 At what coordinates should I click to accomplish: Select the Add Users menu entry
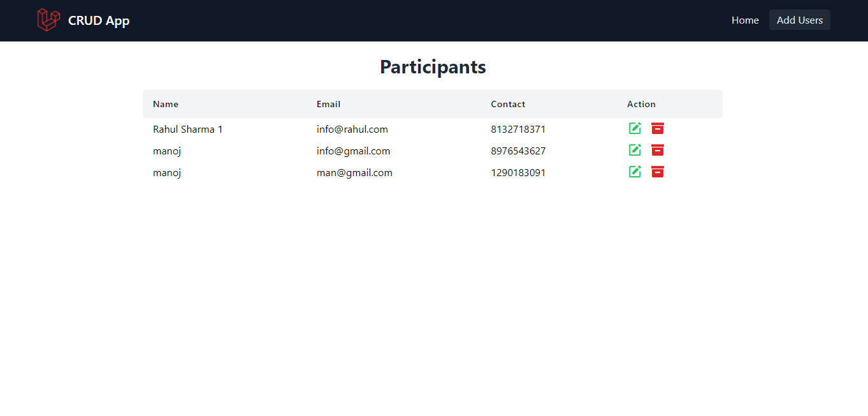799,20
